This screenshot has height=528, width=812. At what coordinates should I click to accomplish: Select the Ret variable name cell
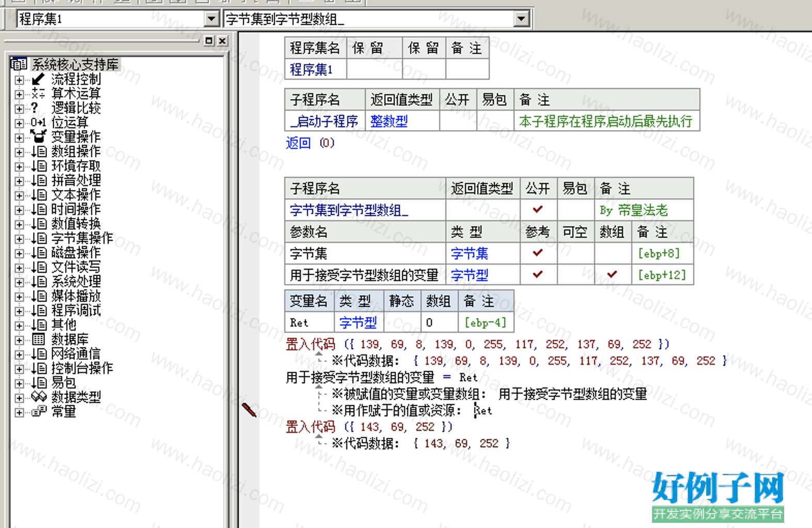[x=309, y=322]
